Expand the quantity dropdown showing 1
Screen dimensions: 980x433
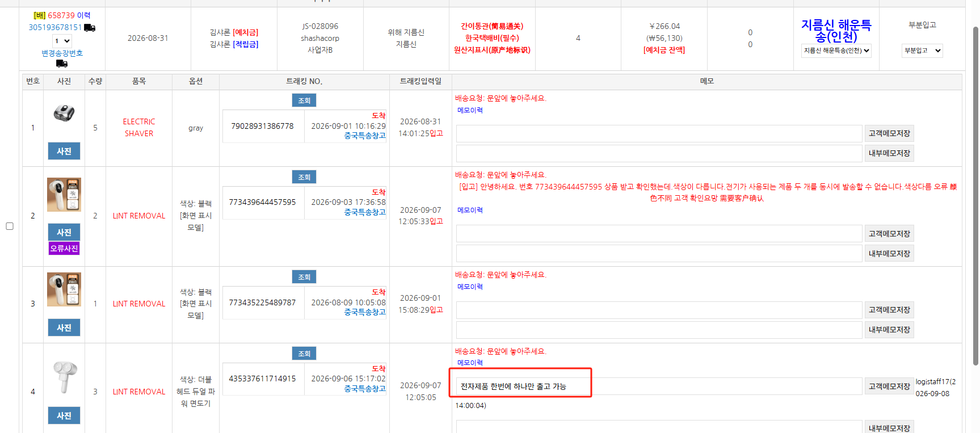coord(62,41)
